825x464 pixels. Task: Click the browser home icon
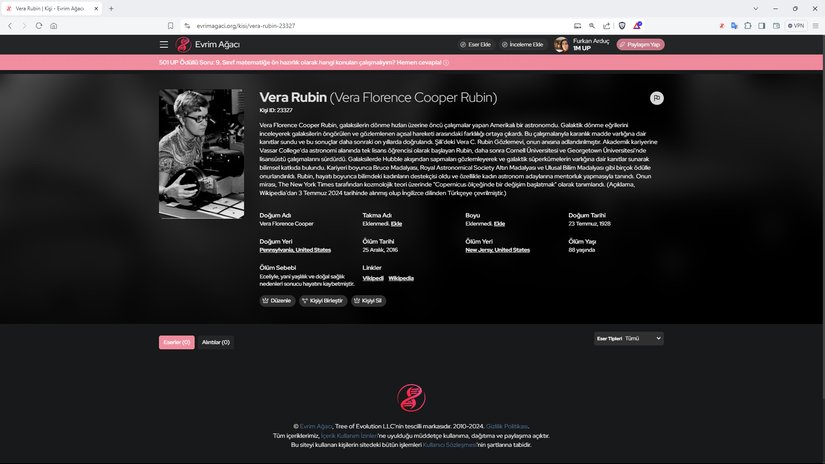[x=53, y=25]
